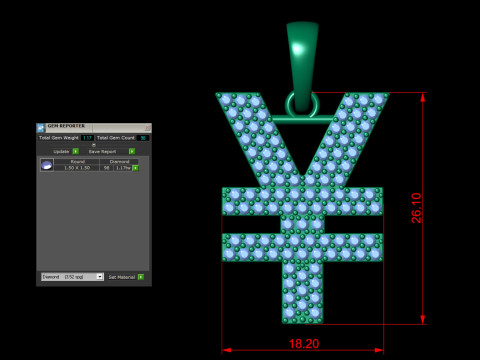Screen dimensions: 480x360
Task: Select the '1.50 X 1.50' size cell
Action: tap(77, 168)
